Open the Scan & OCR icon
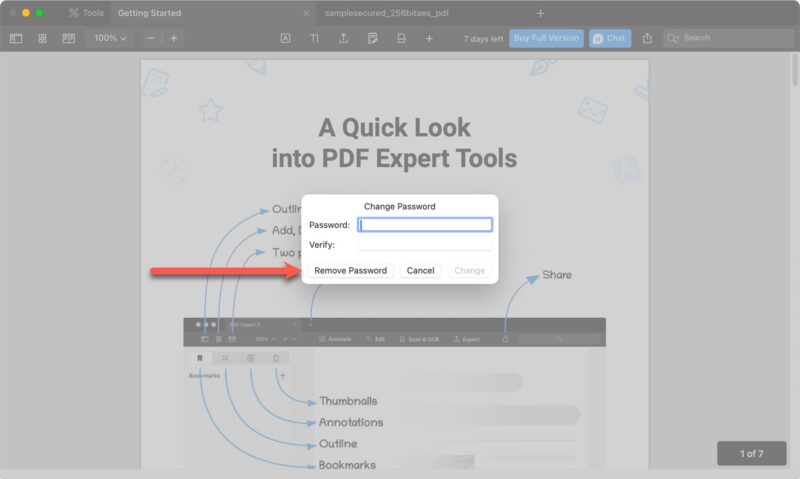The image size is (800, 479). [x=402, y=38]
